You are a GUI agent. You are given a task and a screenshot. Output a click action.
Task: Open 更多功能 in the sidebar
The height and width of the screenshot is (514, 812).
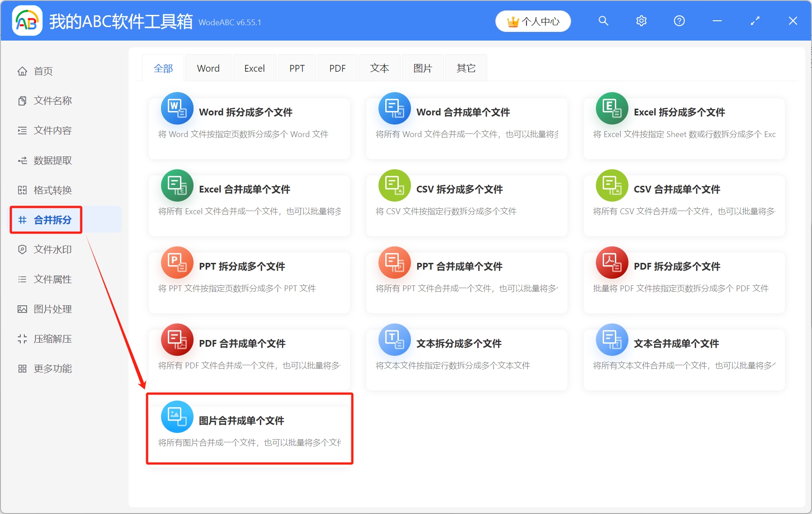point(52,368)
